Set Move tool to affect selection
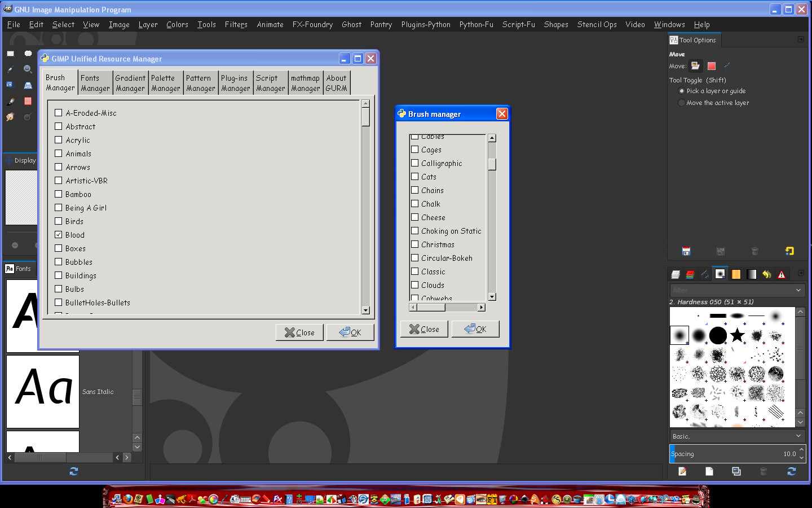 coord(712,66)
